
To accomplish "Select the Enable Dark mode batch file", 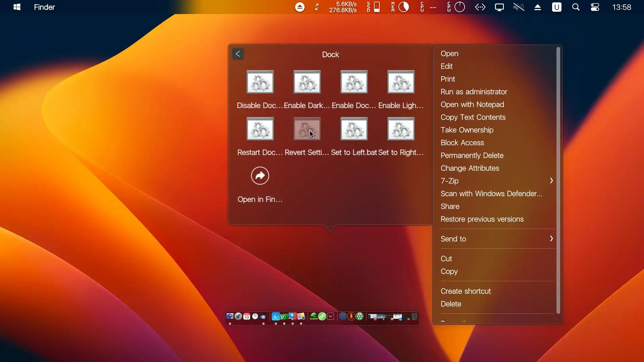I will 307,82.
